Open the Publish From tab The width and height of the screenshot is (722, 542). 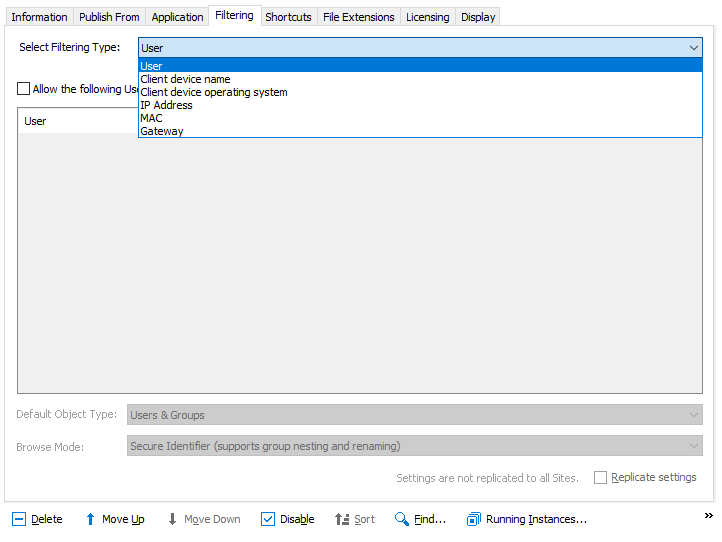coord(109,17)
